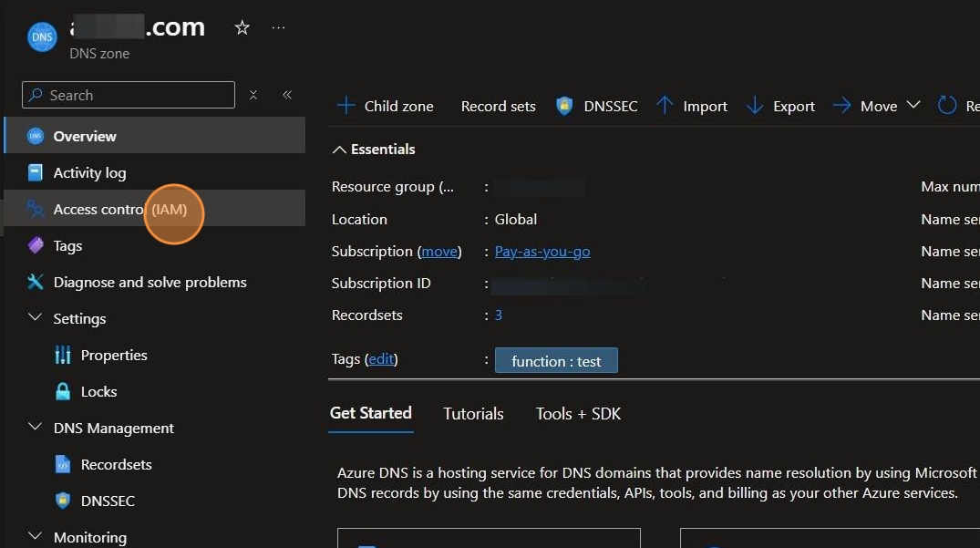Click the Resource group label

pos(393,187)
